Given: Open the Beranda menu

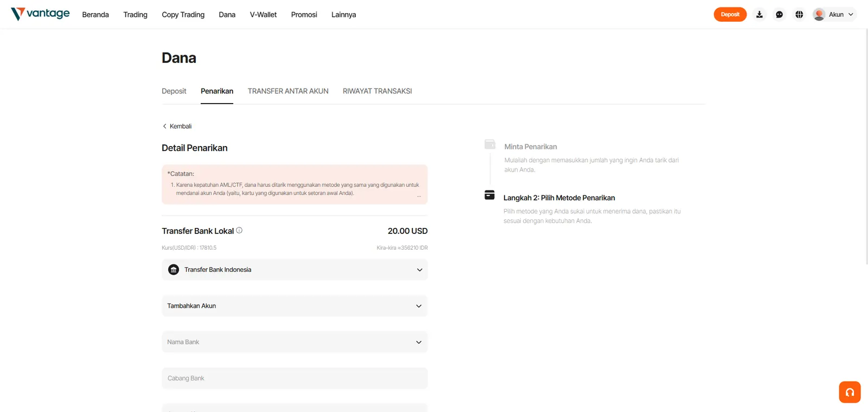Looking at the screenshot, I should tap(95, 15).
